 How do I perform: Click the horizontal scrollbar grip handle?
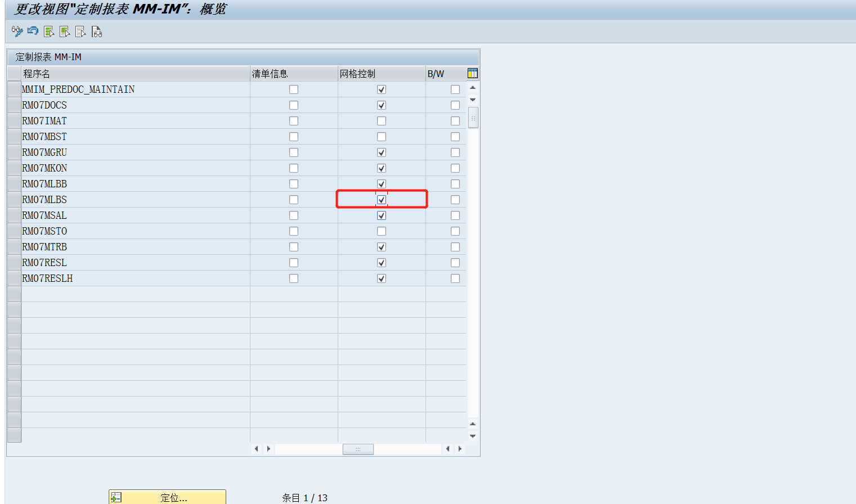pos(358,449)
